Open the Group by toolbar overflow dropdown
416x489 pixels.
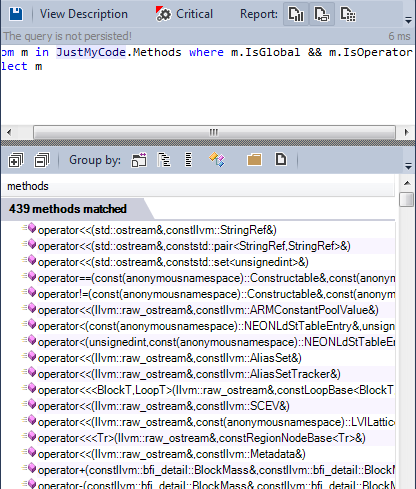pos(408,166)
